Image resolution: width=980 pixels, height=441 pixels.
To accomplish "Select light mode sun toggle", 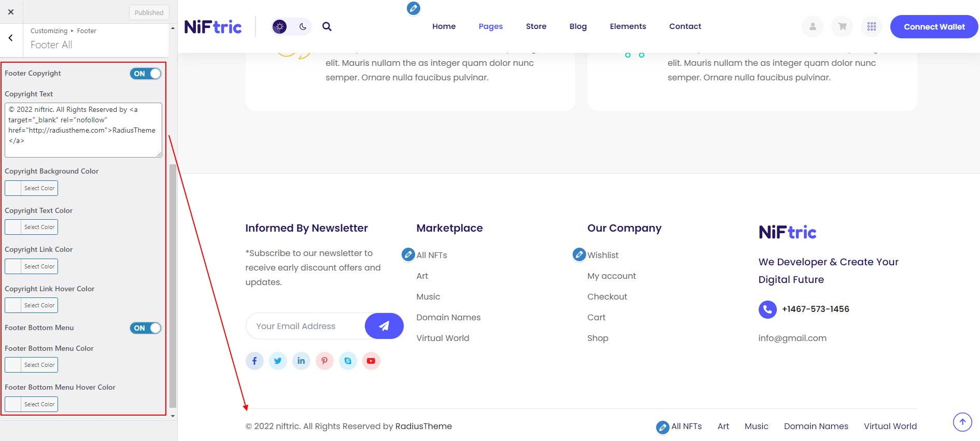I will tap(280, 26).
